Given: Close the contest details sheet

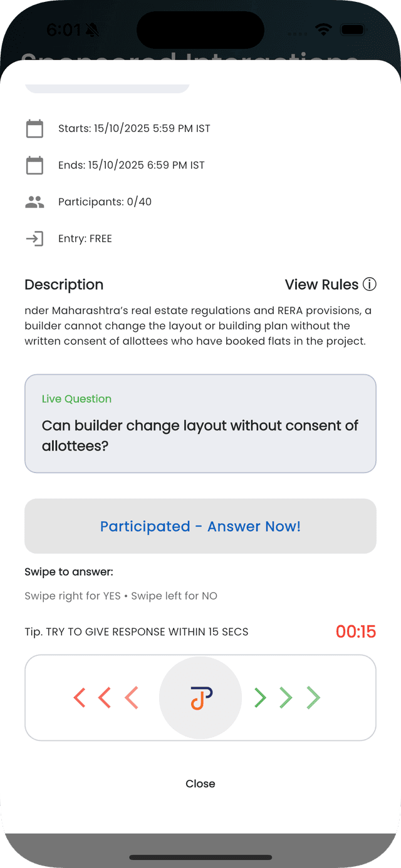Looking at the screenshot, I should [200, 784].
